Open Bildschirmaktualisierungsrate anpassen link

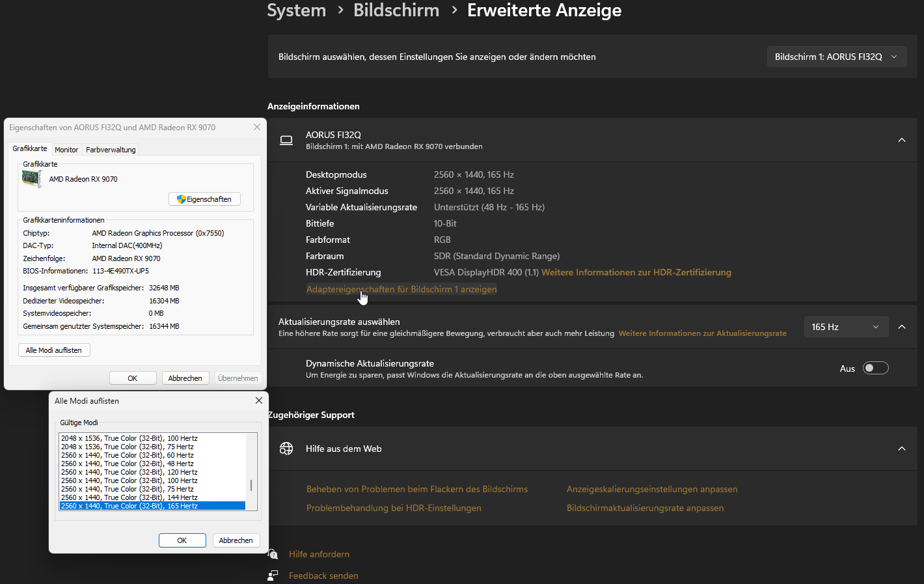coord(645,508)
